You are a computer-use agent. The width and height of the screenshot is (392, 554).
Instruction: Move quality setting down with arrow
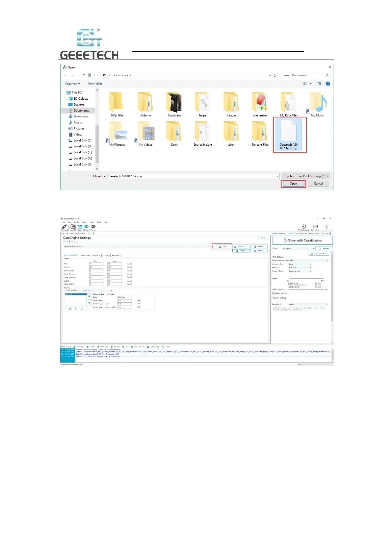tap(89, 303)
